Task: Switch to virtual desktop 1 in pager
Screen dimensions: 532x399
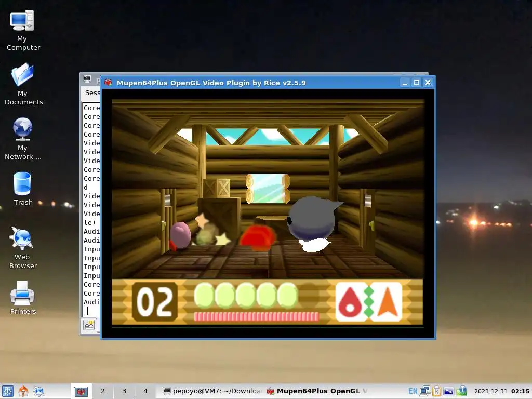Action: tap(81, 391)
